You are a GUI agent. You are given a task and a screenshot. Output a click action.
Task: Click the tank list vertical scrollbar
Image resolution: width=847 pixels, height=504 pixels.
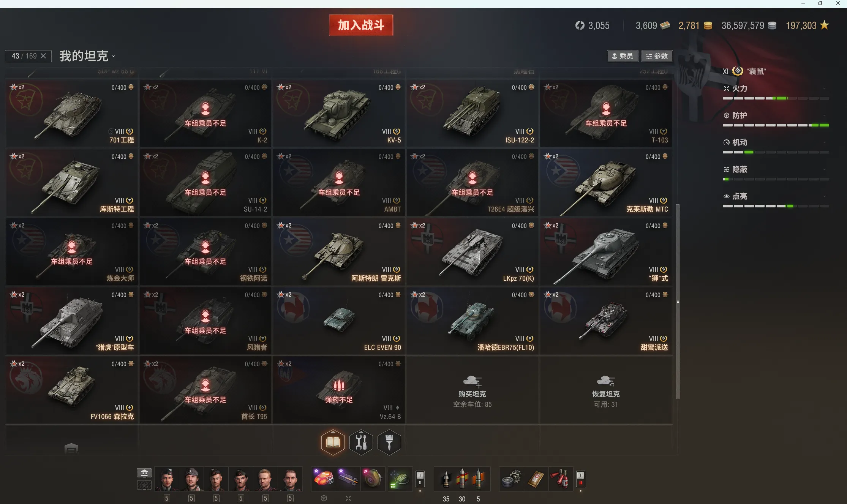[x=678, y=302]
